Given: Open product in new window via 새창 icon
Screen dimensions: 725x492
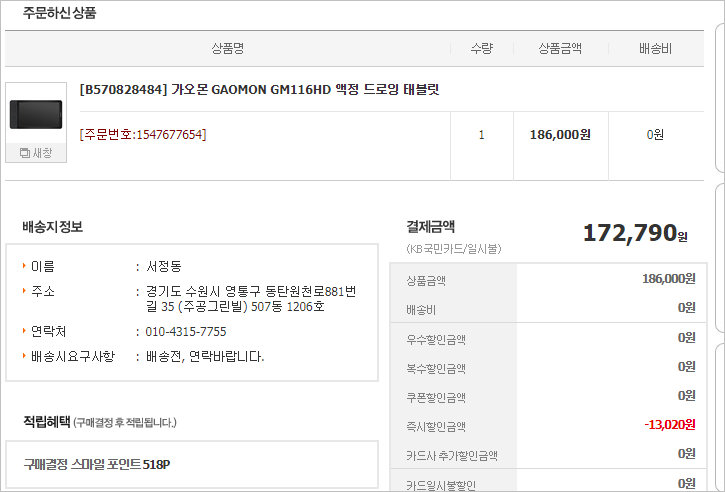Looking at the screenshot, I should pyautogui.click(x=36, y=153).
